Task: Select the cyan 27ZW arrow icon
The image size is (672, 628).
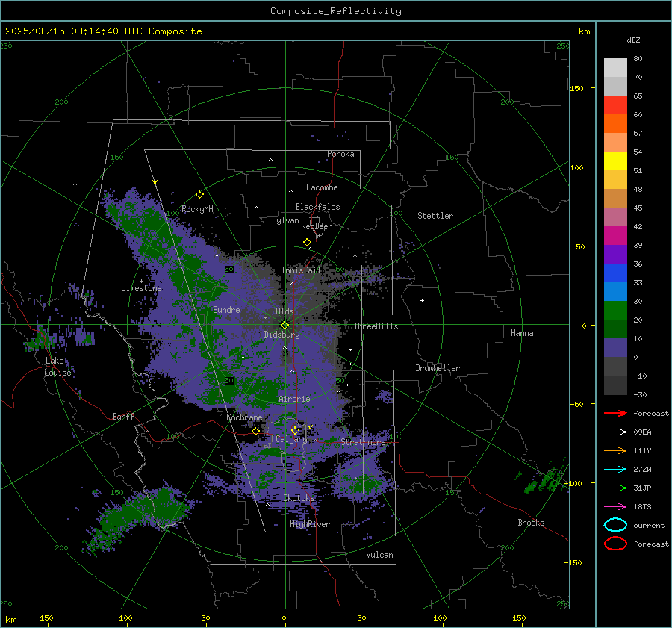Action: point(615,470)
